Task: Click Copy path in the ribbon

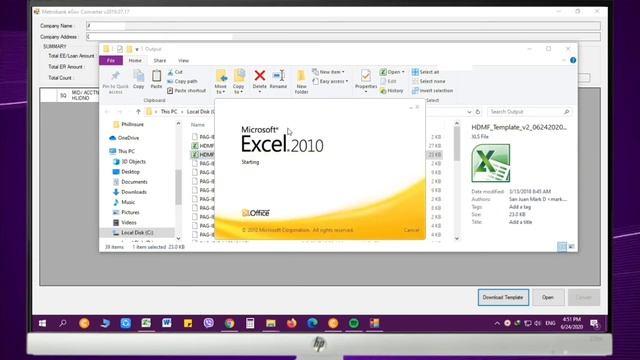Action: pos(182,81)
